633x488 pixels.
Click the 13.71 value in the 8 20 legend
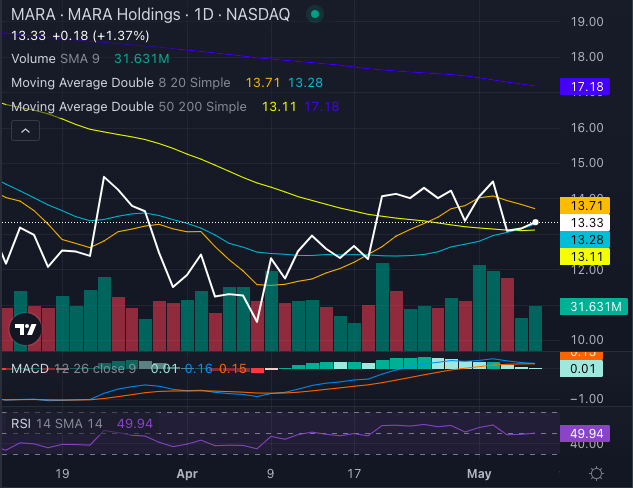coord(263,82)
